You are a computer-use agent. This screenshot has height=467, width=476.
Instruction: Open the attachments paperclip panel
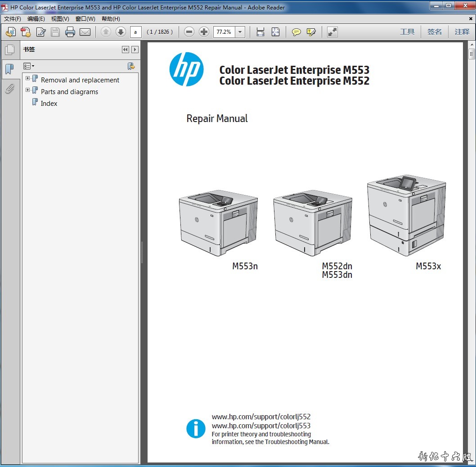(9, 89)
